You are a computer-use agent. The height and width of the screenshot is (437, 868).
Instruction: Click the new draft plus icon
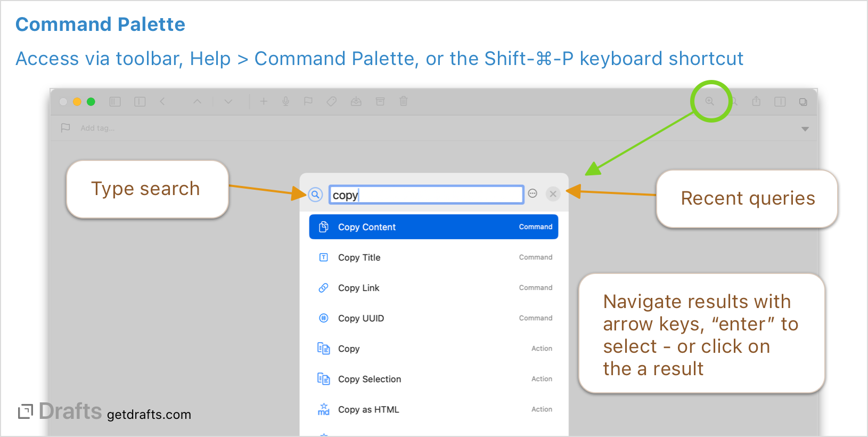pyautogui.click(x=264, y=101)
